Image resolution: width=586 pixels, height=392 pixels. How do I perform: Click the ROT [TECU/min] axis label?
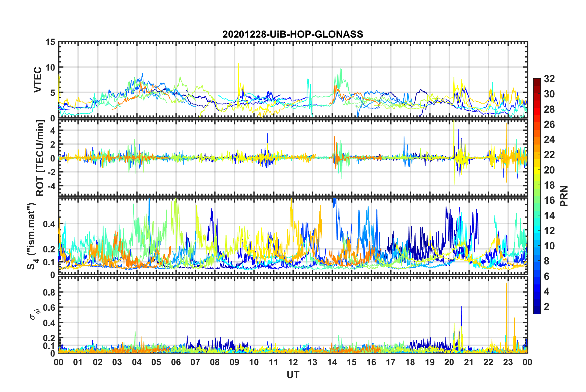pos(40,158)
